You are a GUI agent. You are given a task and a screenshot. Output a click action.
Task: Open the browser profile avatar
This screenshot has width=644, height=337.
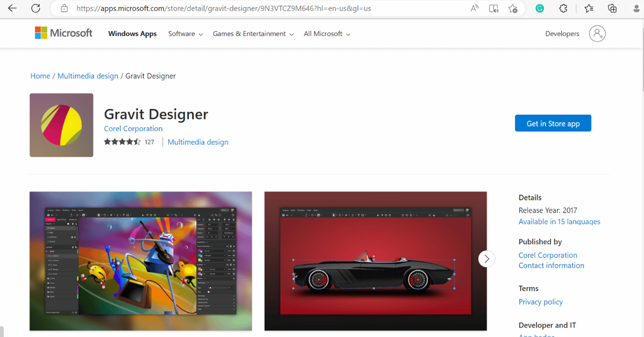coord(636,8)
